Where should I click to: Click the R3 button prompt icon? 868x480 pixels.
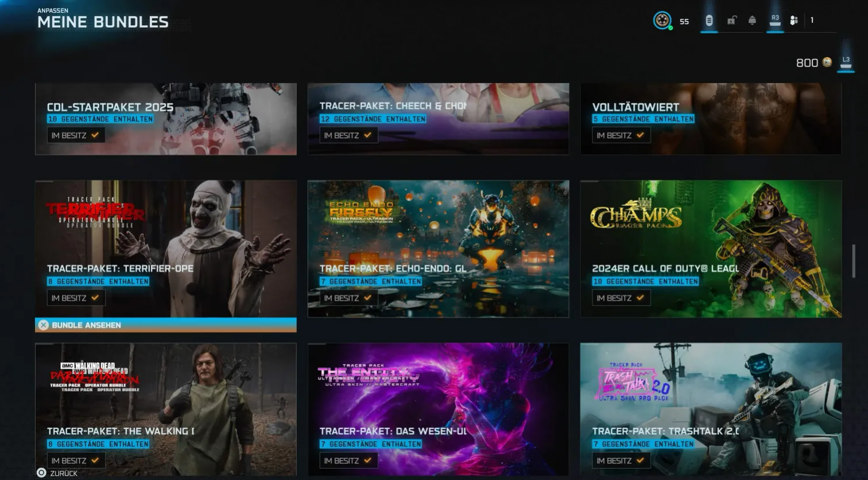(775, 21)
